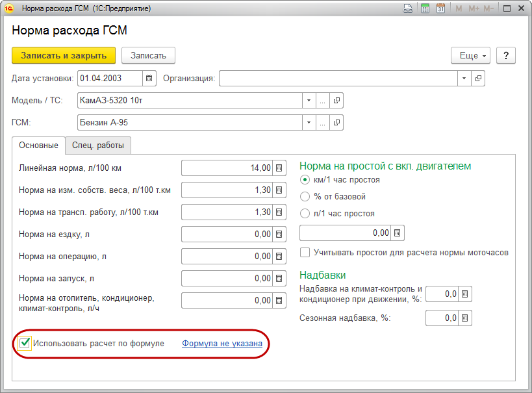The height and width of the screenshot is (393, 532).
Task: Select л/1 час простоя radio option
Action: (x=305, y=214)
